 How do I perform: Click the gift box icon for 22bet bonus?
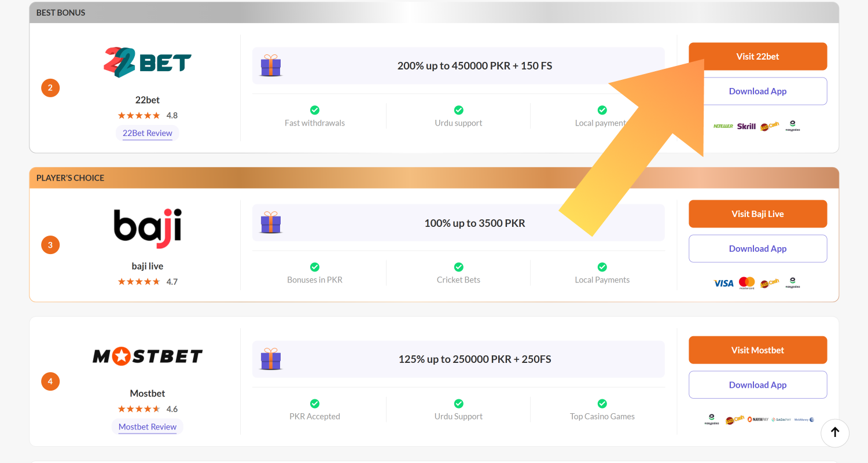click(270, 66)
